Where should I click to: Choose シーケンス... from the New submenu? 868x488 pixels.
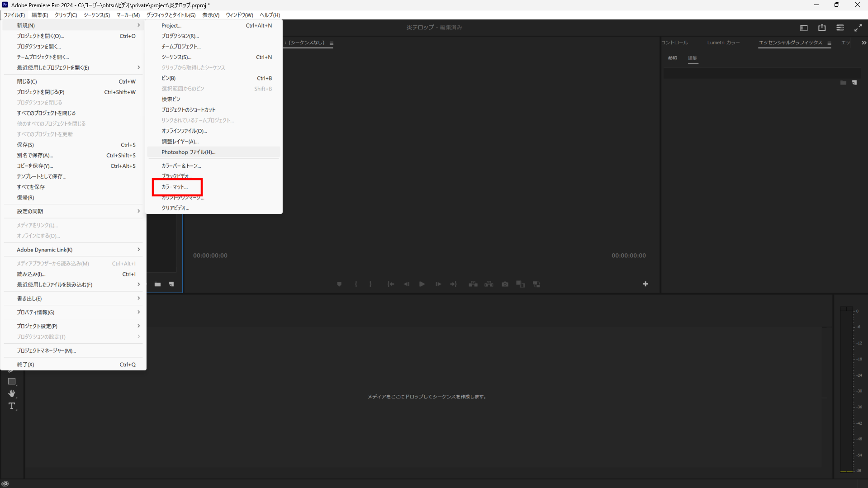[x=214, y=57]
